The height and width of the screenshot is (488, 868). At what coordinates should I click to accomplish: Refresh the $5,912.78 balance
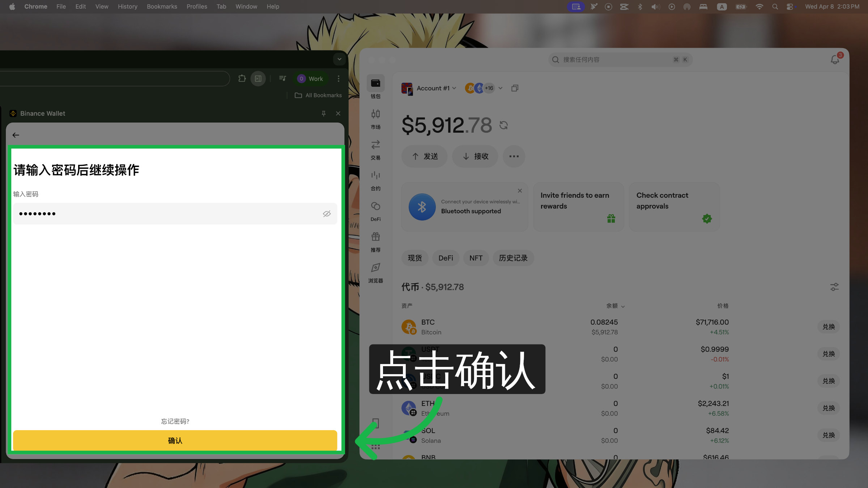tap(504, 125)
